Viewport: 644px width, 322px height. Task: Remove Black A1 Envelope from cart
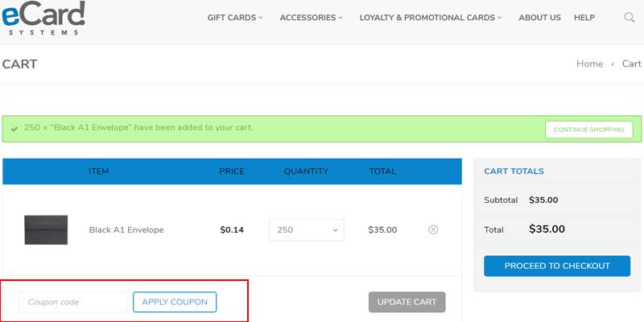tap(433, 229)
